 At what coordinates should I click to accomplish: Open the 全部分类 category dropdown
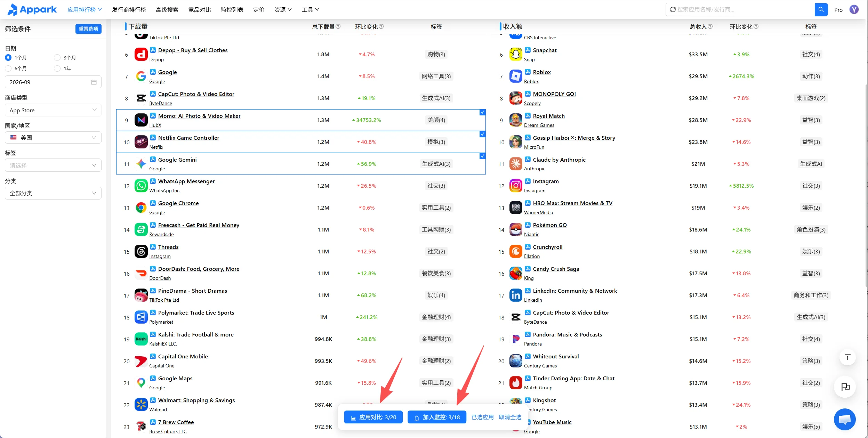coord(53,193)
